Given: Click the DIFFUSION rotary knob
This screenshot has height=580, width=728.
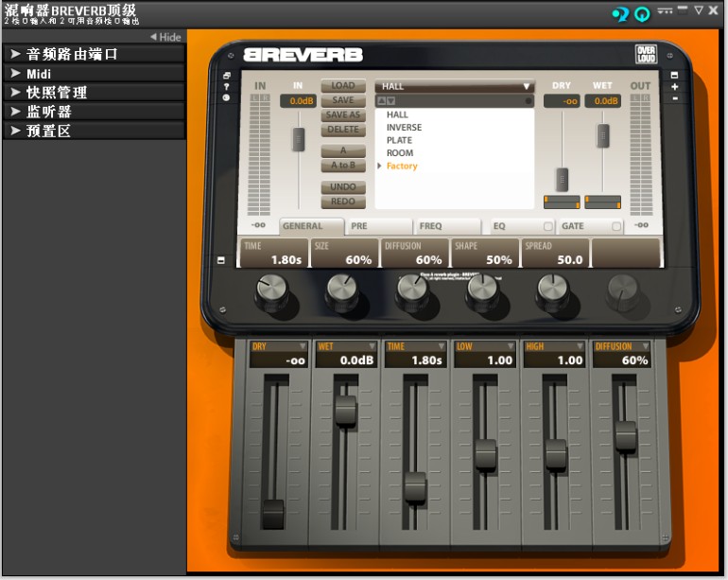Looking at the screenshot, I should (412, 290).
